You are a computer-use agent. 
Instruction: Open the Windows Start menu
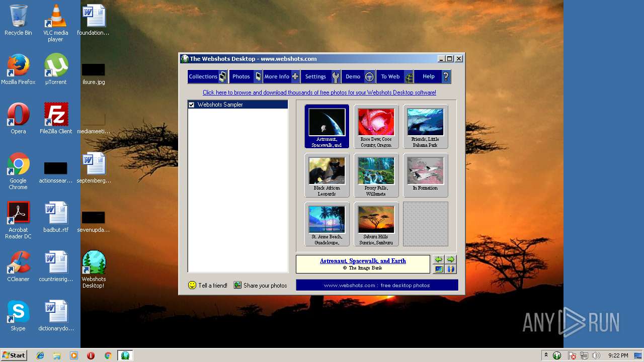pyautogui.click(x=14, y=355)
